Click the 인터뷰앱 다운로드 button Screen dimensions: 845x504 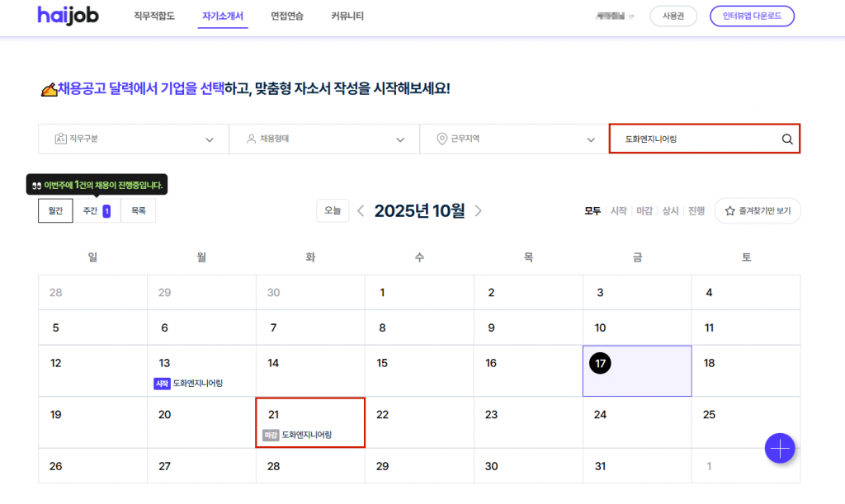[x=751, y=16]
